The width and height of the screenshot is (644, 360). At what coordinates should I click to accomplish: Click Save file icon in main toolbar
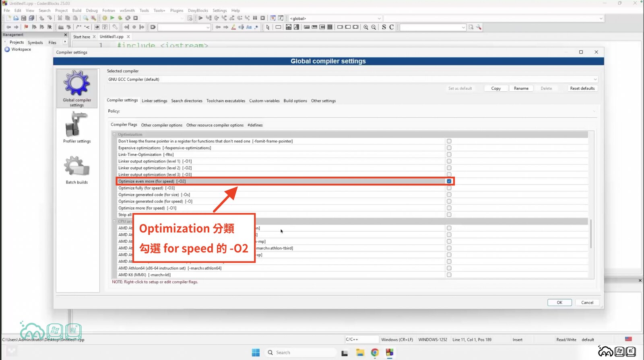click(24, 18)
